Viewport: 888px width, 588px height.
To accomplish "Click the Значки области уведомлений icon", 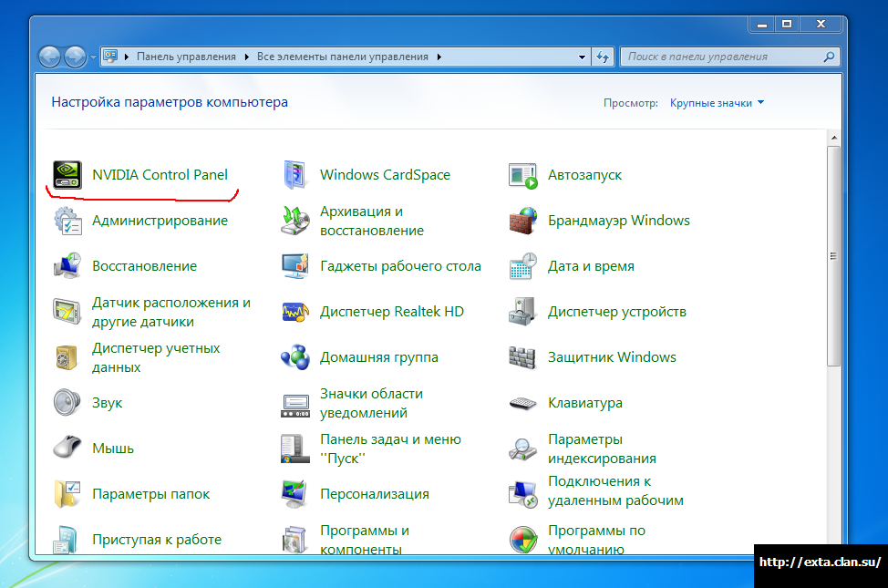I will [295, 406].
